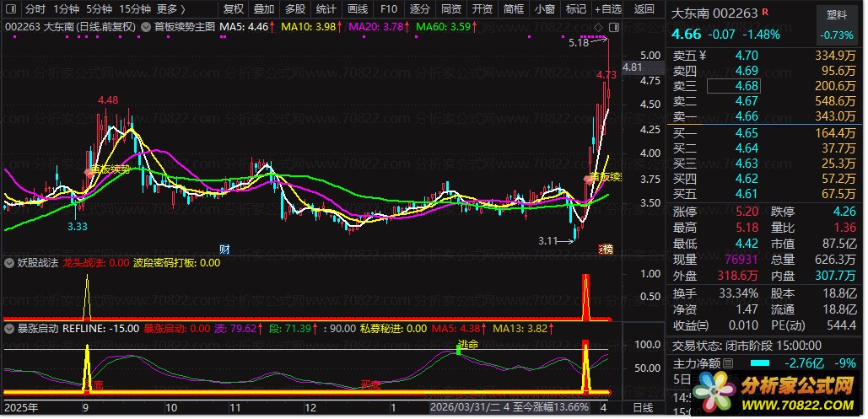
Task: Click the 4.81 price axis label
Action: [632, 67]
